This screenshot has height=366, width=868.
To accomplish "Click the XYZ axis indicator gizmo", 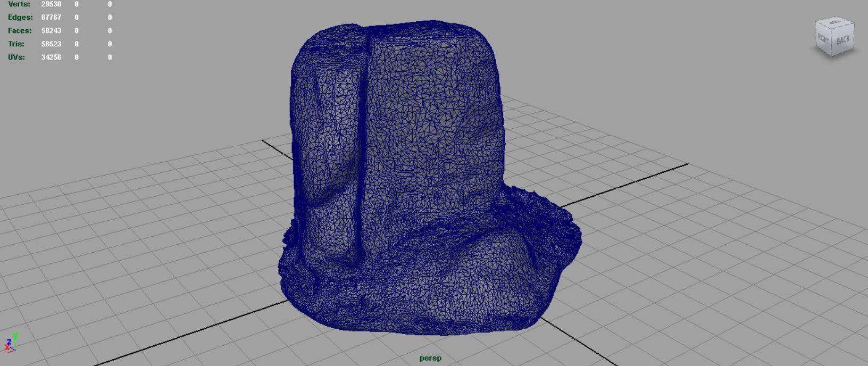I will (x=11, y=343).
